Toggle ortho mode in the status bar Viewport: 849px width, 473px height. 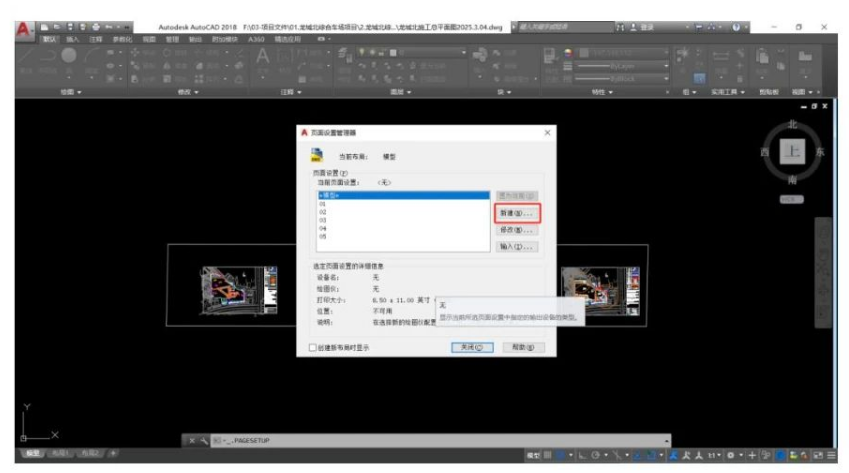pyautogui.click(x=583, y=456)
